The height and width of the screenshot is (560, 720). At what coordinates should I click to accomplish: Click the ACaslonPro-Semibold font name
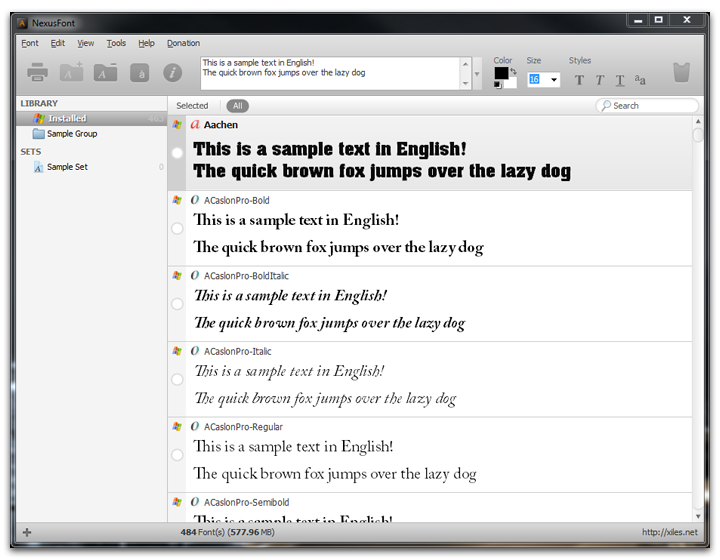(x=247, y=502)
